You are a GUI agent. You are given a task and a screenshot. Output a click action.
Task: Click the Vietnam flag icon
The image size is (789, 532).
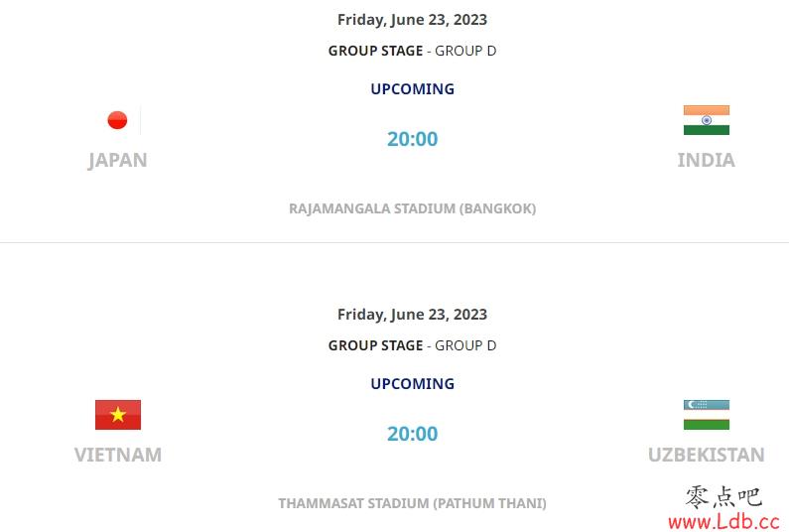[x=118, y=415]
